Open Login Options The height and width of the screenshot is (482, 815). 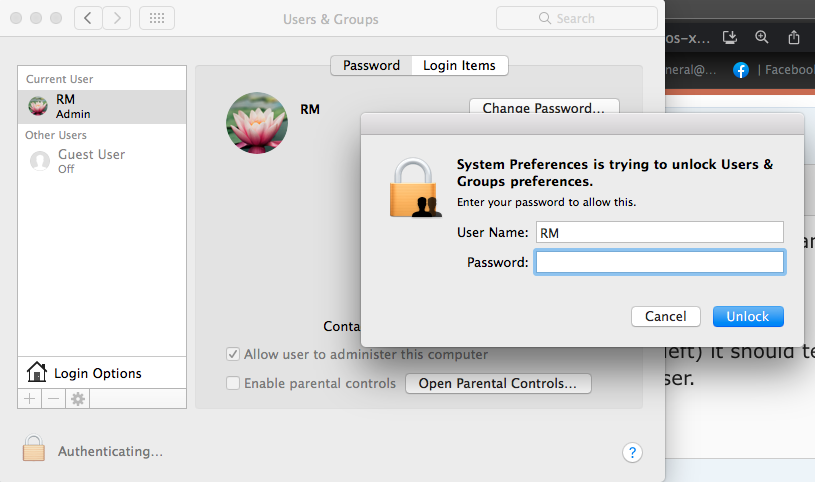pyautogui.click(x=98, y=373)
